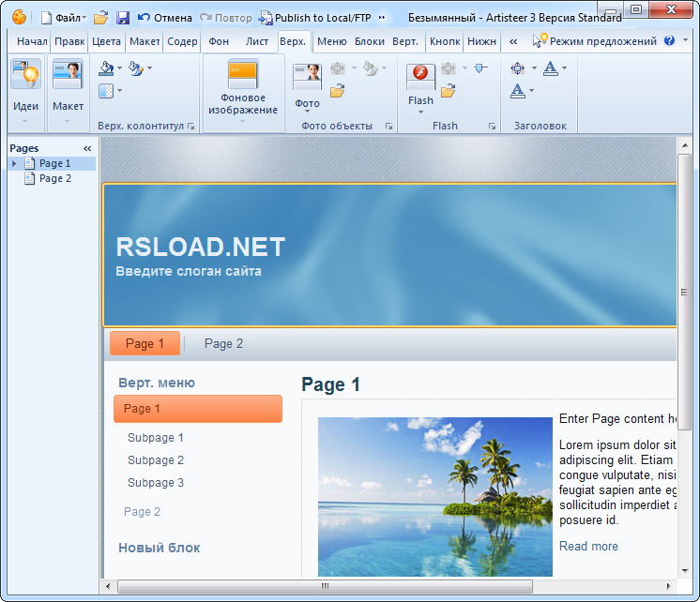Select Page 2 in the Pages tree
The image size is (700, 602).
[55, 178]
